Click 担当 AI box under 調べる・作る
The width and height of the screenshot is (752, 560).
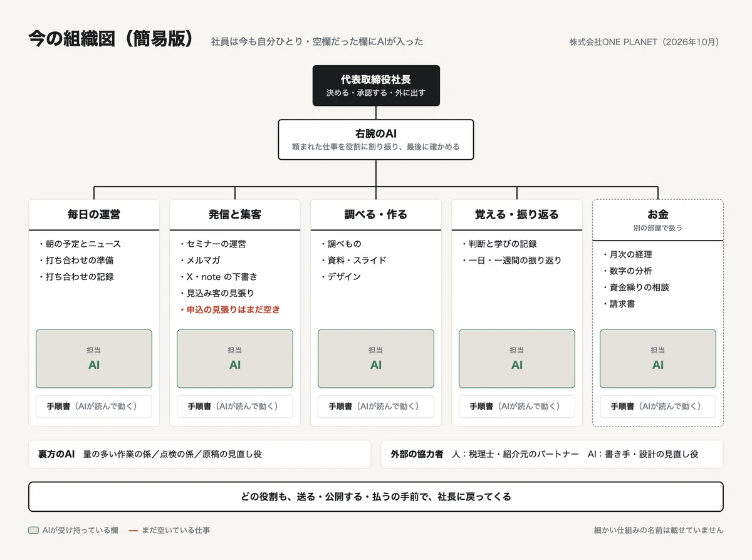(376, 359)
